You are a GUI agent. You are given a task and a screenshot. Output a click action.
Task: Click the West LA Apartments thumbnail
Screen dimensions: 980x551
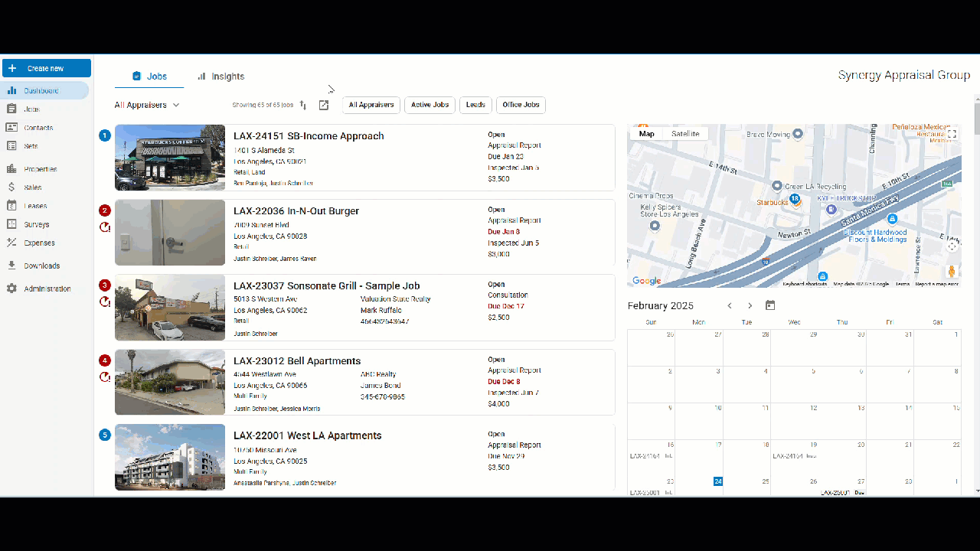pyautogui.click(x=170, y=457)
